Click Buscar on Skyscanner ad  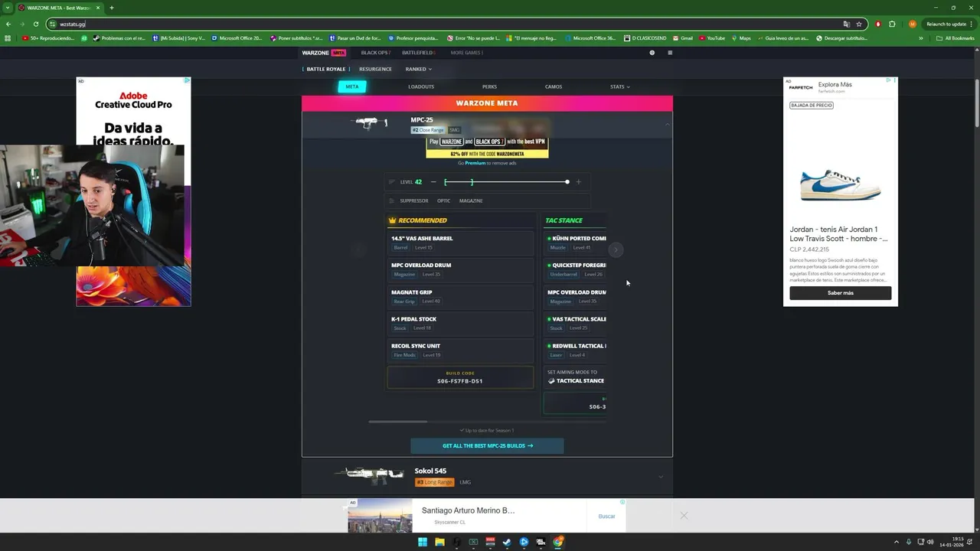(x=606, y=516)
